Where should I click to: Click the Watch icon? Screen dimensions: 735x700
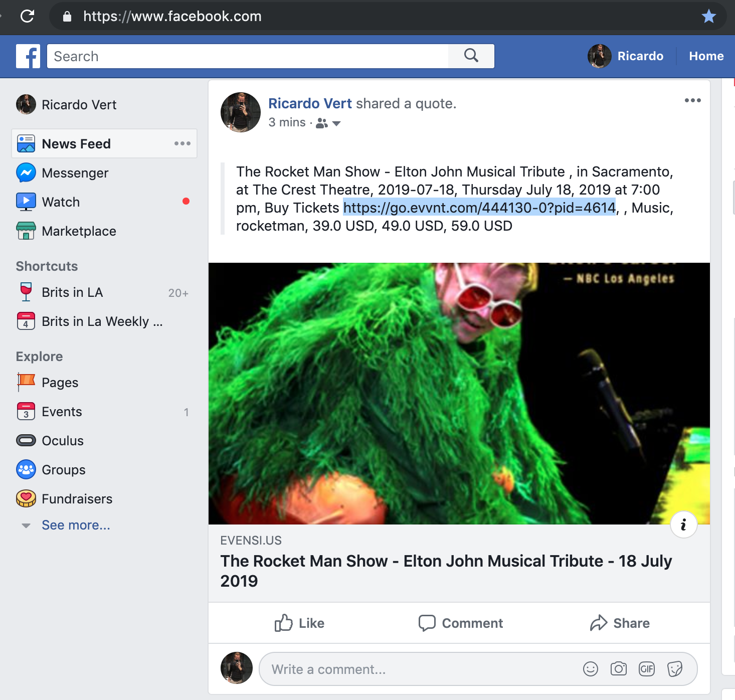(26, 202)
